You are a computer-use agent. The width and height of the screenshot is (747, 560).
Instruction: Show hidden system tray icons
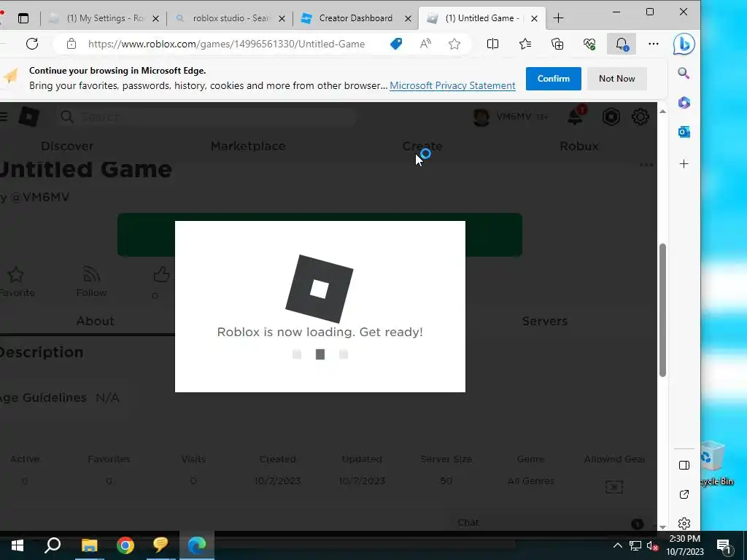pyautogui.click(x=617, y=545)
